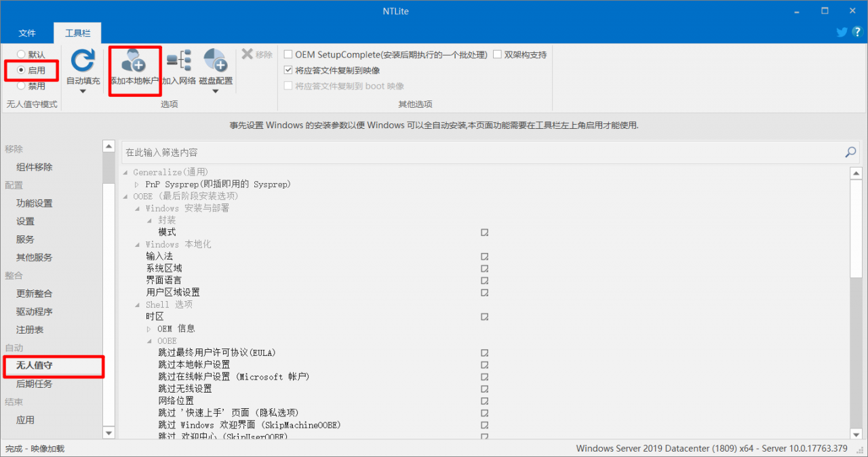
Task: Click the edit icon on the 用户区域设置 row
Action: click(x=485, y=293)
